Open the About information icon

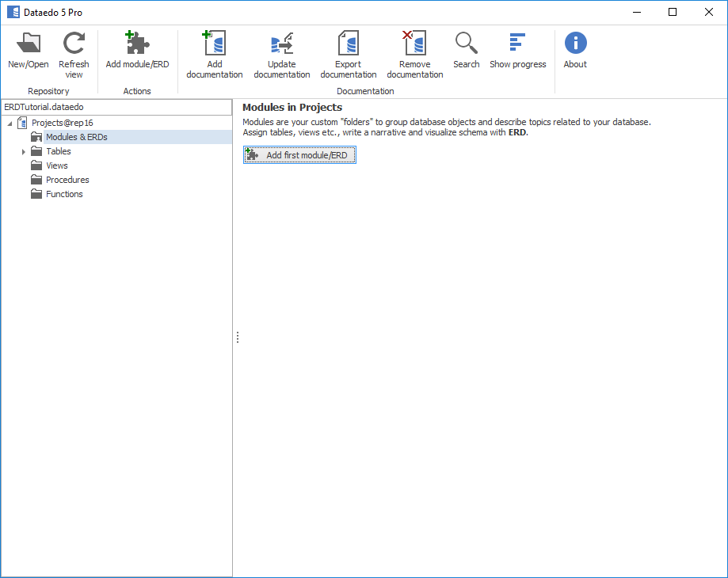click(x=575, y=43)
